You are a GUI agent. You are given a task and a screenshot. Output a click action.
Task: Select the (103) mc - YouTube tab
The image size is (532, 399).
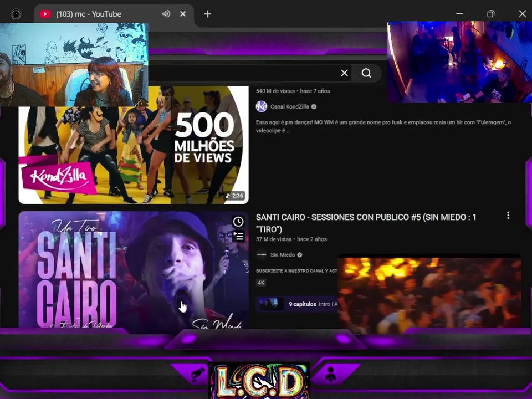[x=114, y=14]
